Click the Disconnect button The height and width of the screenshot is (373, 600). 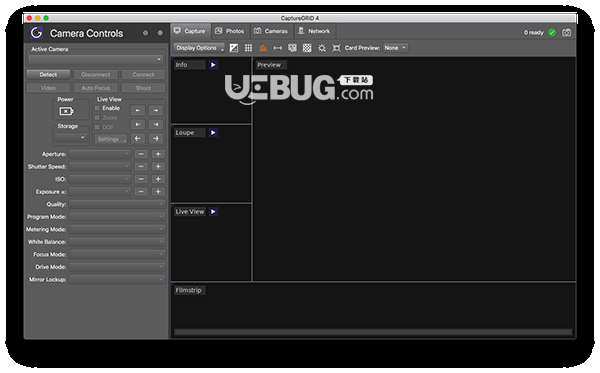pyautogui.click(x=96, y=75)
